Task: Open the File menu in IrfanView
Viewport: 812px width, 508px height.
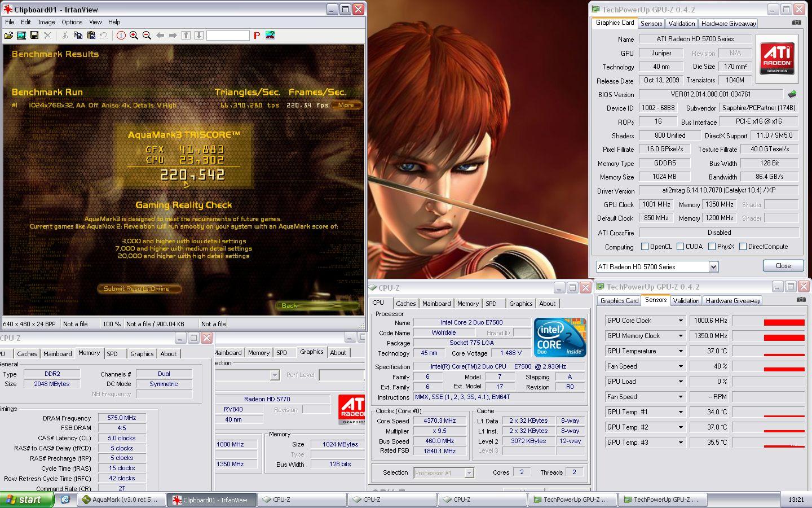Action: pyautogui.click(x=10, y=22)
